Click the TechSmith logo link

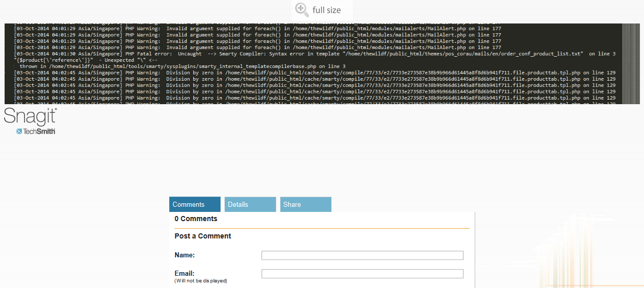(x=36, y=131)
